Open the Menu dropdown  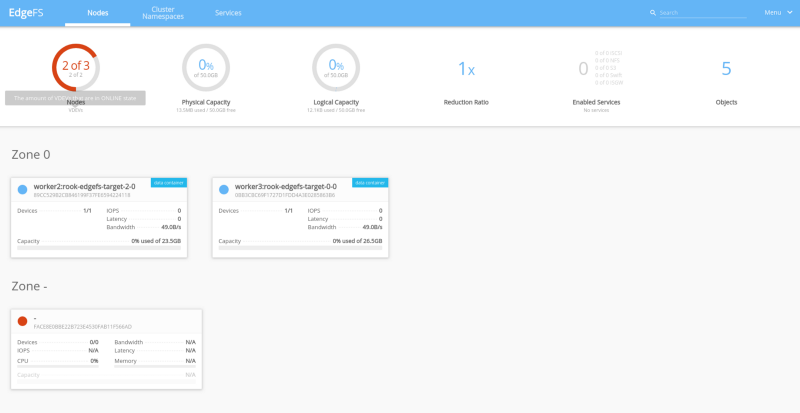(x=775, y=13)
